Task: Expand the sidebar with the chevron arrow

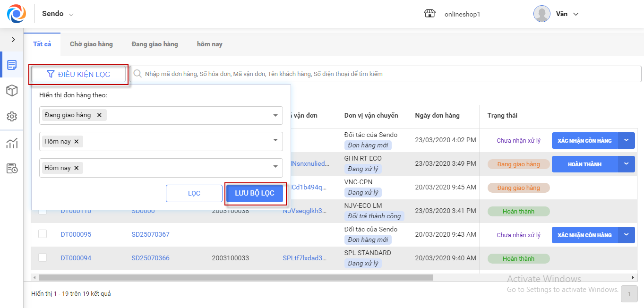Action: click(x=13, y=40)
